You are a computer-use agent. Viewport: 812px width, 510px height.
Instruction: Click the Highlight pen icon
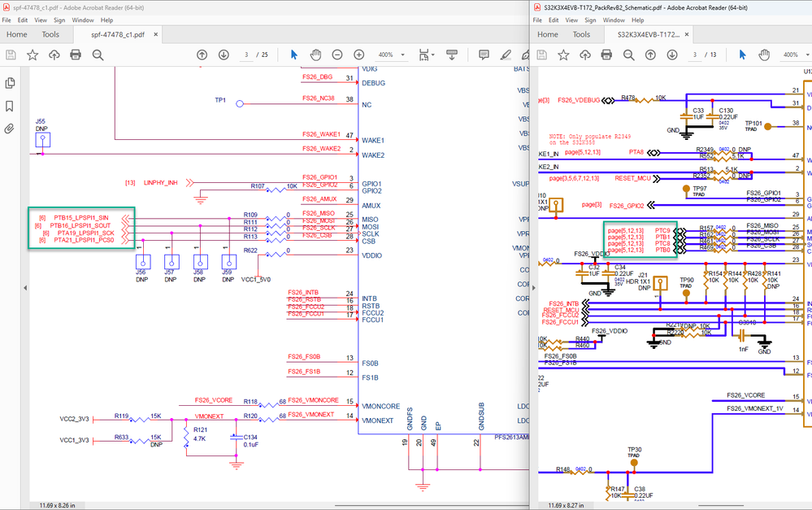pyautogui.click(x=506, y=54)
